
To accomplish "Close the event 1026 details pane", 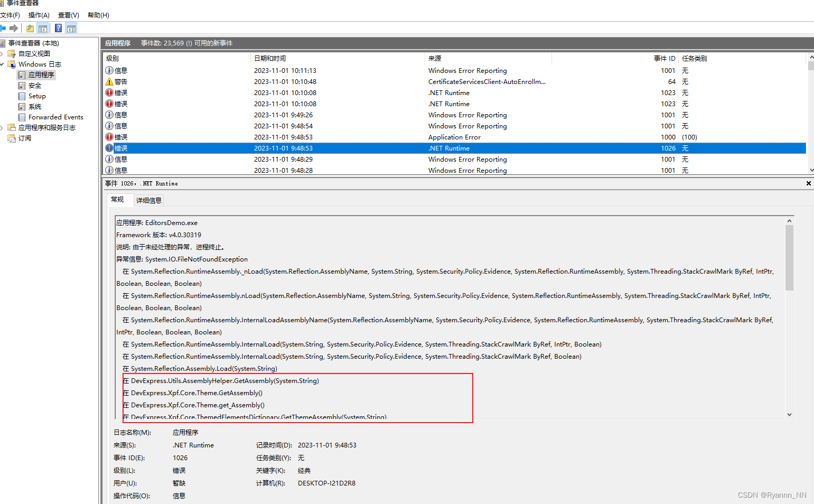I will click(808, 183).
